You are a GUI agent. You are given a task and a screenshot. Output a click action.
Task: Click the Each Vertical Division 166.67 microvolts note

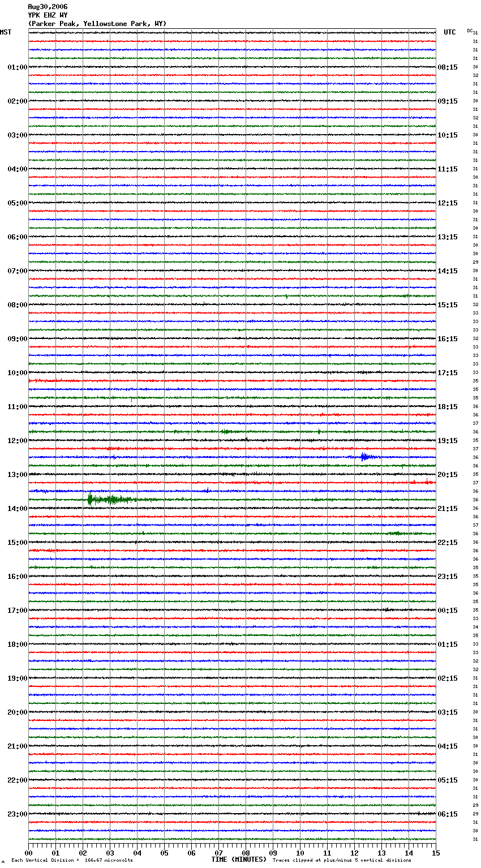point(72,860)
